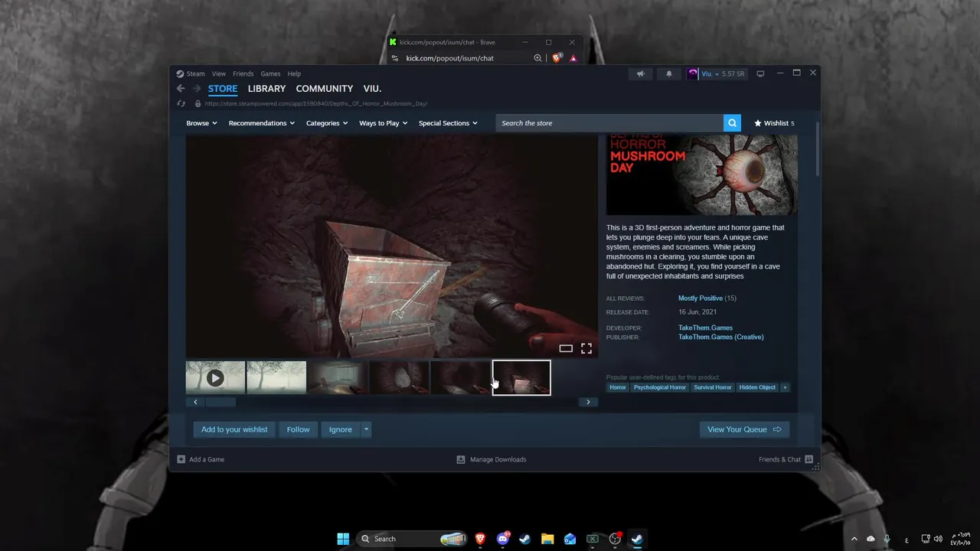
Task: Select the third screenshot thumbnail showing a room
Action: (x=338, y=378)
